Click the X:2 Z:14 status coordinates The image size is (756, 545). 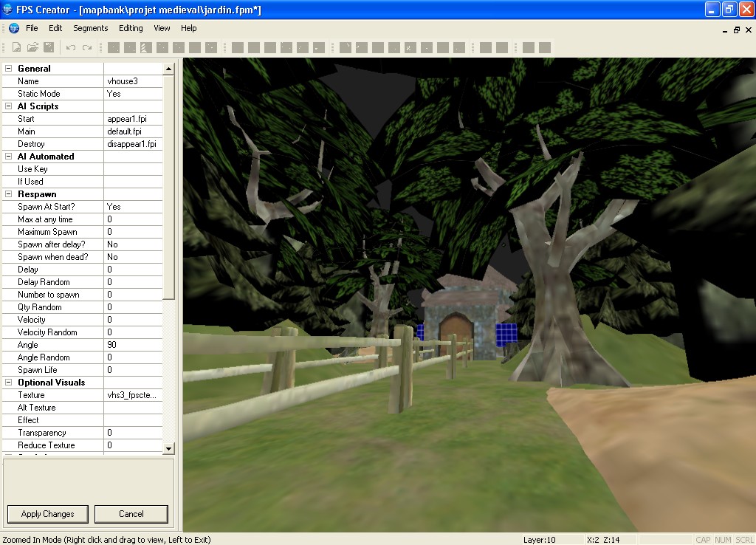click(x=603, y=540)
